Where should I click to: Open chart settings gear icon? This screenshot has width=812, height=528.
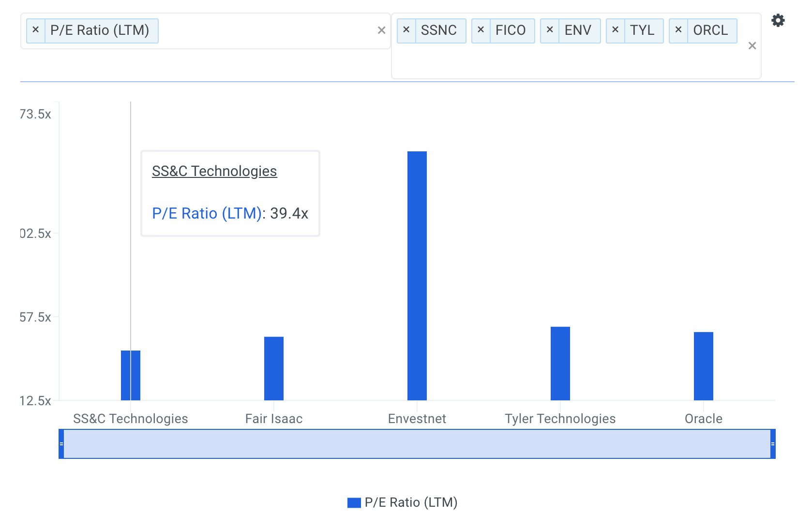coord(778,20)
